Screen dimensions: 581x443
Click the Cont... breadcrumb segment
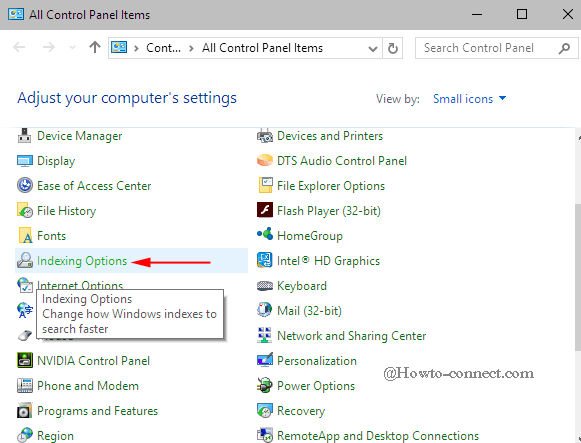click(x=163, y=48)
